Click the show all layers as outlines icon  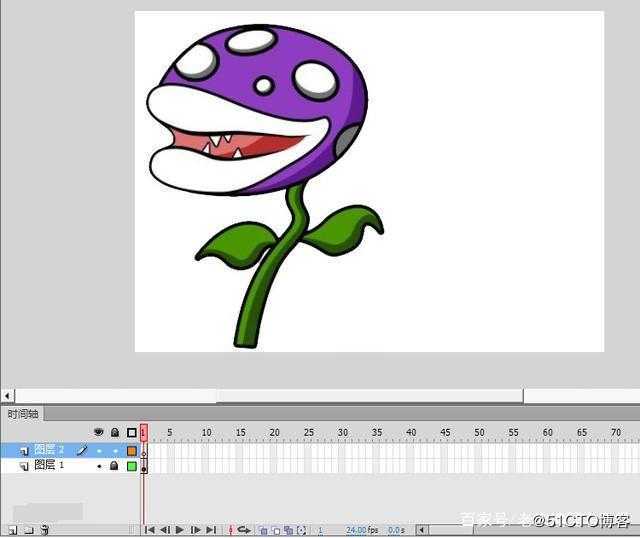131,432
